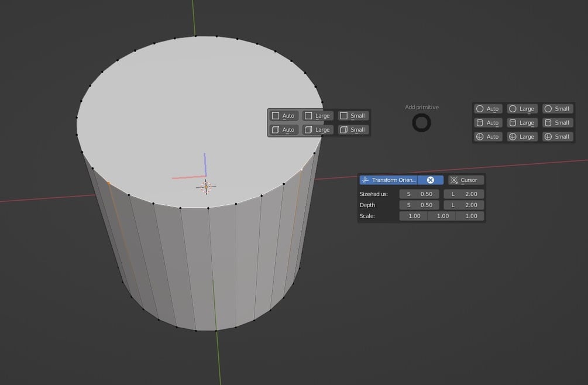Edit the middle Scale value field
Viewport: 588px width, 385px height.
tap(442, 216)
